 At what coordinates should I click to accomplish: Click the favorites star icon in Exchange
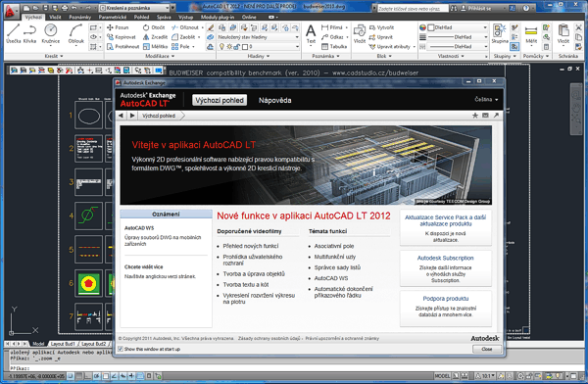click(x=474, y=116)
